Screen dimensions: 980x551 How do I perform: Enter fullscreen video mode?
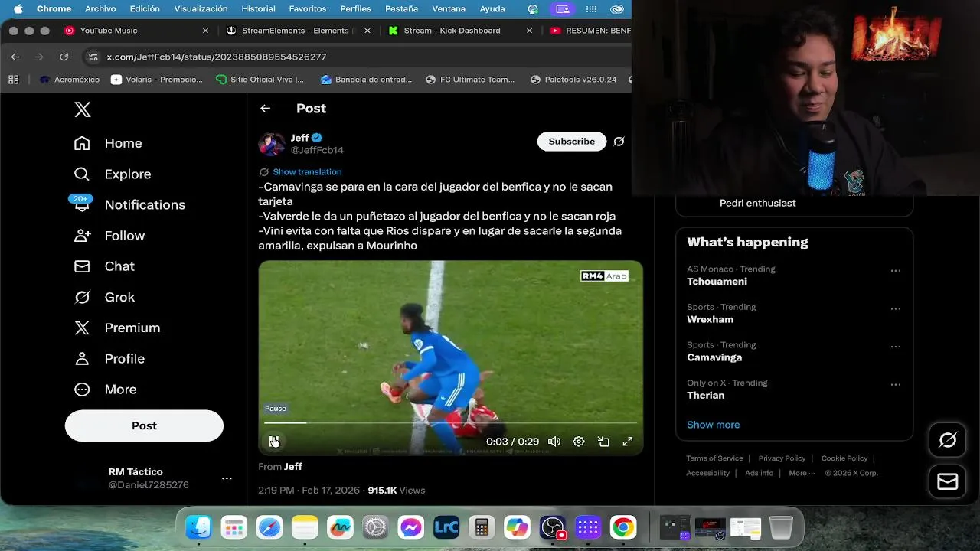tap(628, 442)
